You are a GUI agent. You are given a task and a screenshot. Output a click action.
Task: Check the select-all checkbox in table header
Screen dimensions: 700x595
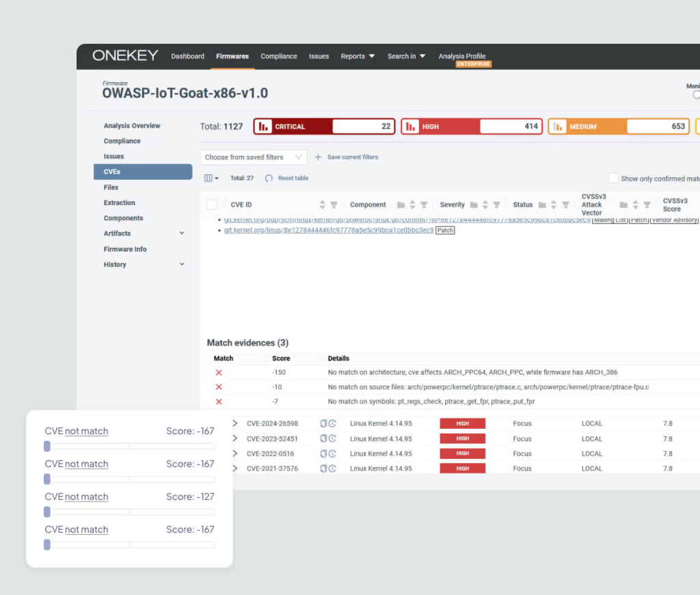(212, 204)
